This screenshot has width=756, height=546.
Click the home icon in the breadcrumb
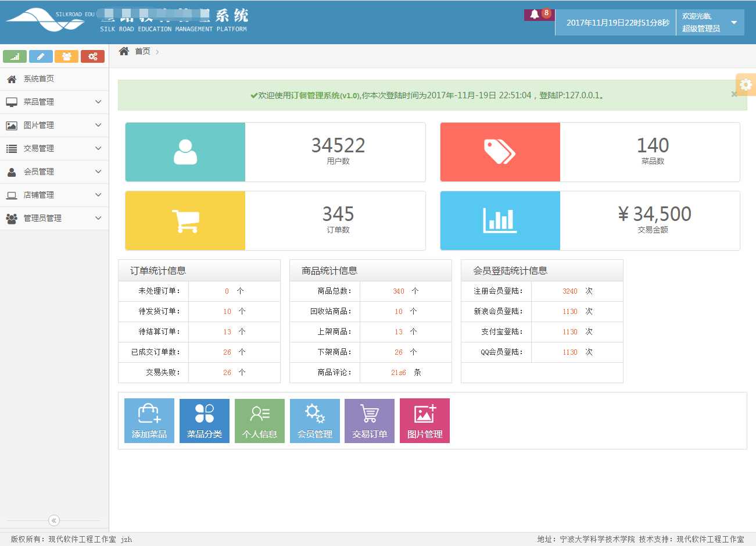pyautogui.click(x=124, y=51)
